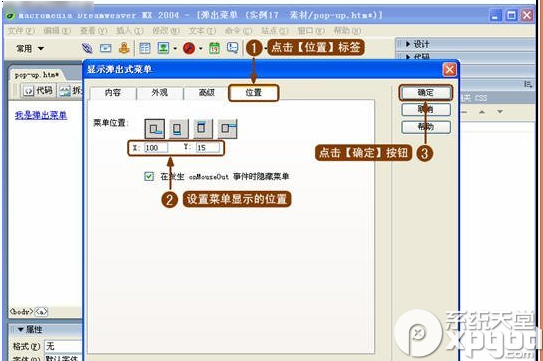The height and width of the screenshot is (361, 543).
Task: Select the <body> tag in tag selector
Action: [x=21, y=311]
